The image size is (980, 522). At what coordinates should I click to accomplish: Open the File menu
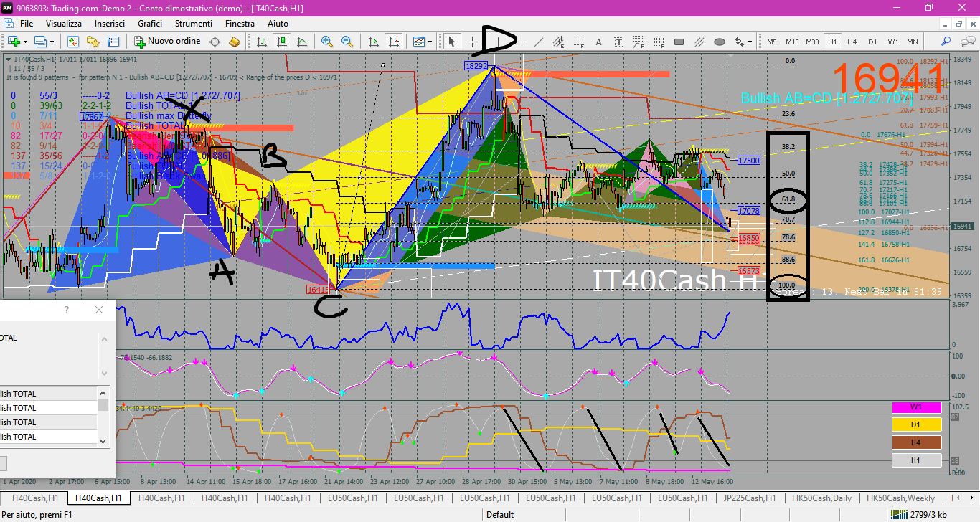pyautogui.click(x=27, y=24)
